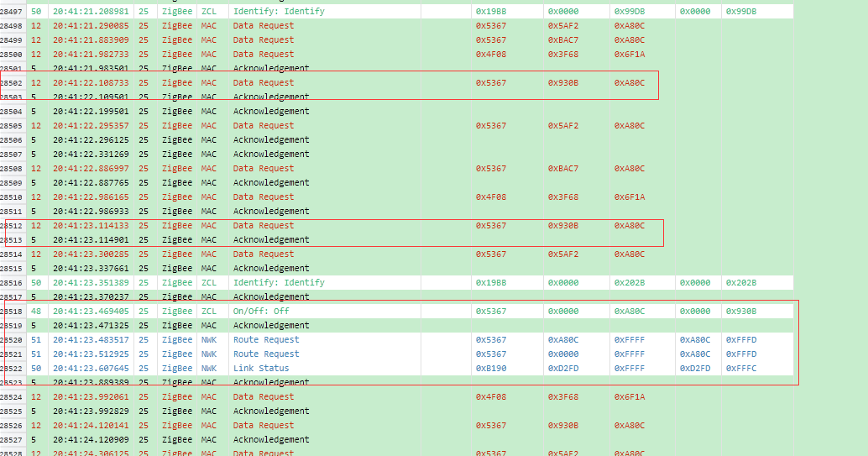Screen dimensions: 868x456
Task: Click the 0xBAC7 value in packet 28499
Action: click(563, 40)
